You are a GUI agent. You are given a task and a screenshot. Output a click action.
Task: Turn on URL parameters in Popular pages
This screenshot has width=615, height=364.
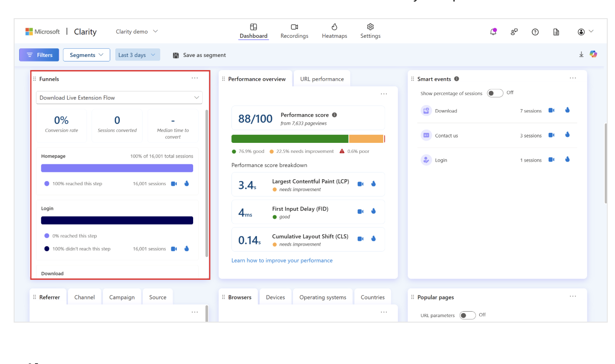467,314
